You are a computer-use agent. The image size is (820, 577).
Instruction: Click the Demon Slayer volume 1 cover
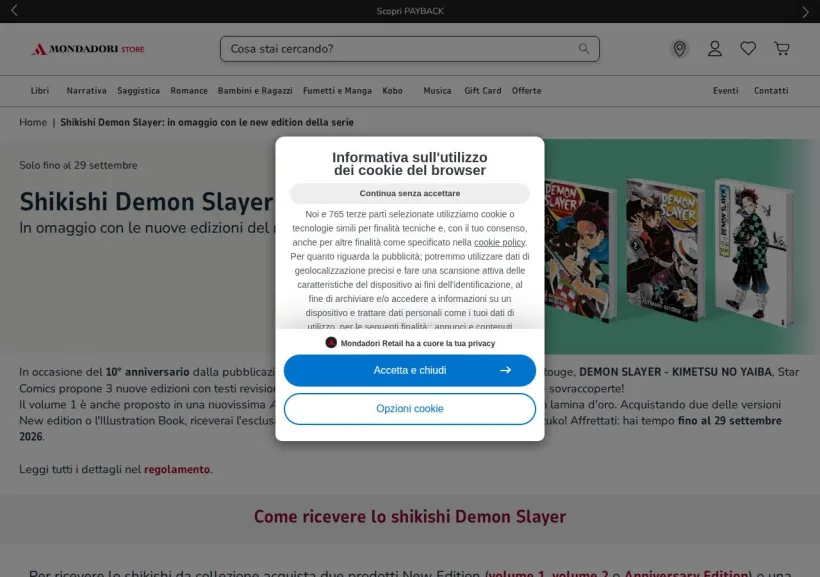(x=579, y=251)
